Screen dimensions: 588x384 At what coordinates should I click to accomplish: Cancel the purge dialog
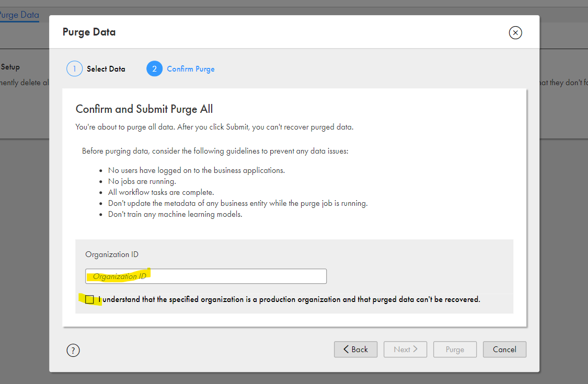pyautogui.click(x=504, y=349)
